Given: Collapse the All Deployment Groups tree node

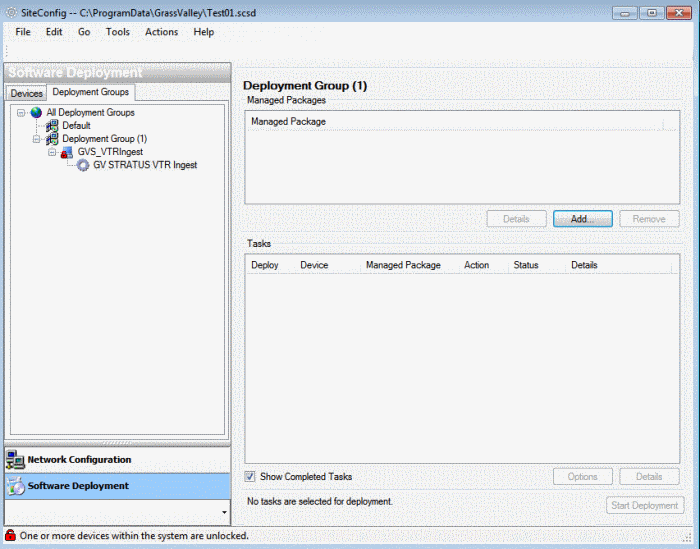Looking at the screenshot, I should point(21,113).
